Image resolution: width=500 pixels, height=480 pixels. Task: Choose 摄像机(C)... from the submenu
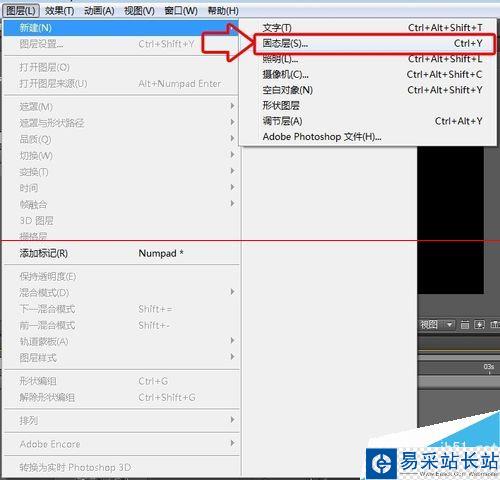tap(368, 74)
